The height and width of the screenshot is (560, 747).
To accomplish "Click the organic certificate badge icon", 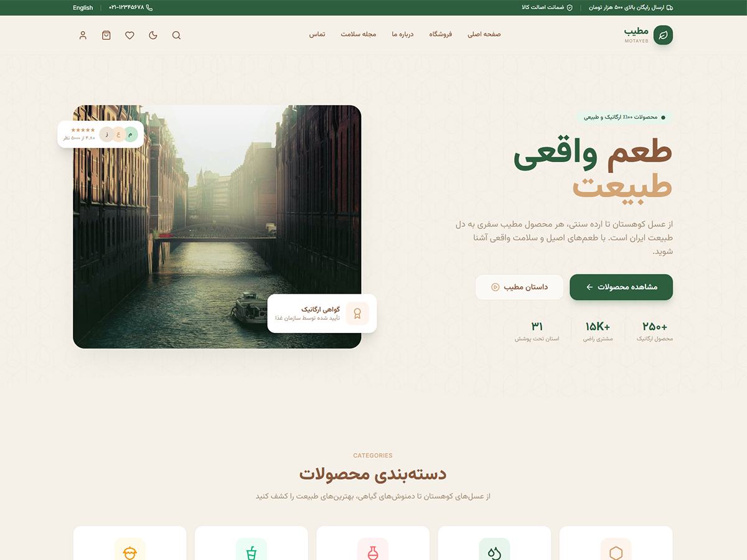I will pyautogui.click(x=358, y=313).
